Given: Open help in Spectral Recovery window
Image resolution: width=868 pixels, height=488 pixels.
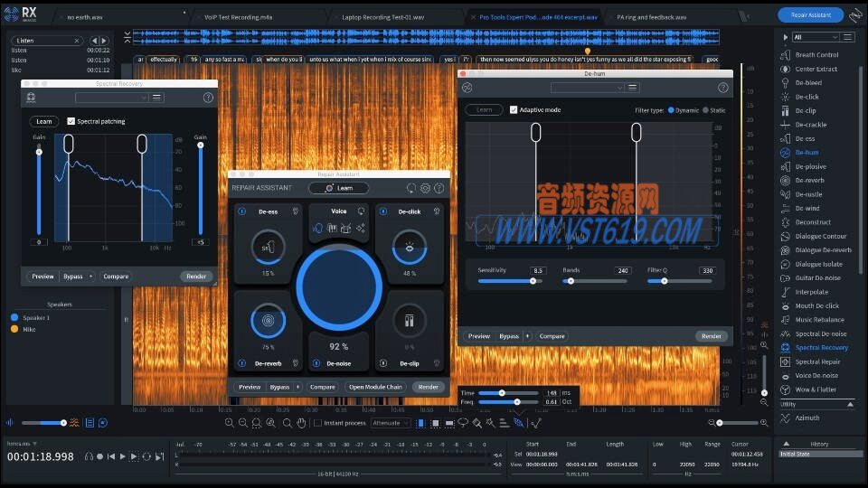Looking at the screenshot, I should (208, 98).
